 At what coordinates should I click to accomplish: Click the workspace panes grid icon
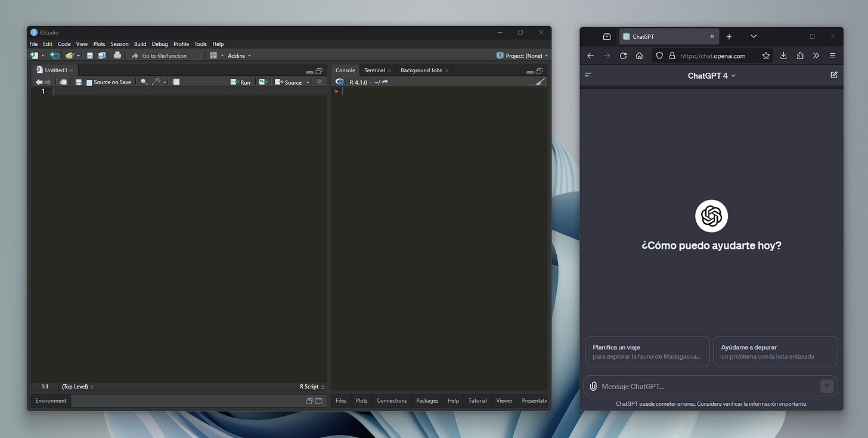click(x=213, y=55)
